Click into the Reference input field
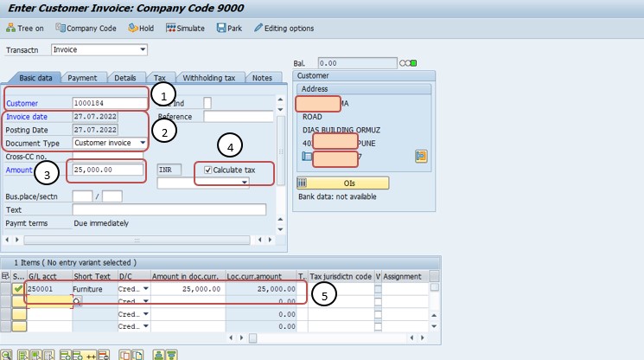Image resolution: width=644 pixels, height=360 pixels. [x=239, y=116]
